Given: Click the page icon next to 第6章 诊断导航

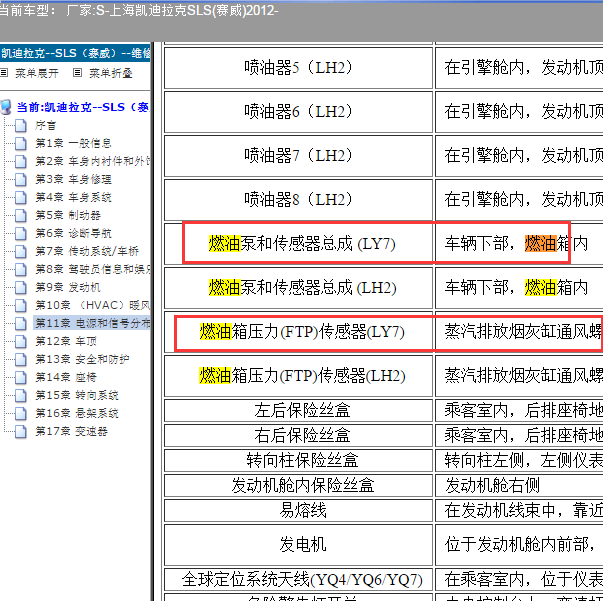Looking at the screenshot, I should pyautogui.click(x=21, y=233).
